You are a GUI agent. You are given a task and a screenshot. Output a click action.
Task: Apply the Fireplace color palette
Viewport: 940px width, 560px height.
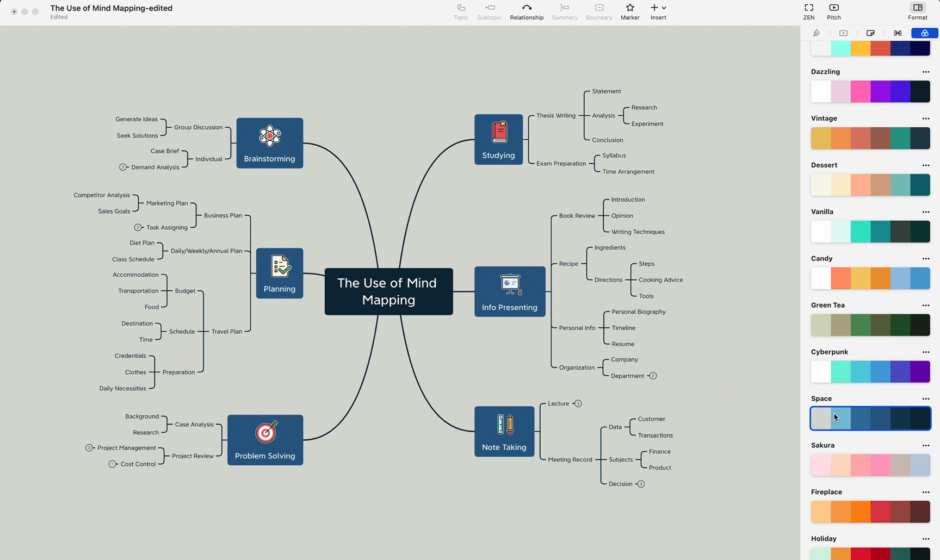(870, 512)
